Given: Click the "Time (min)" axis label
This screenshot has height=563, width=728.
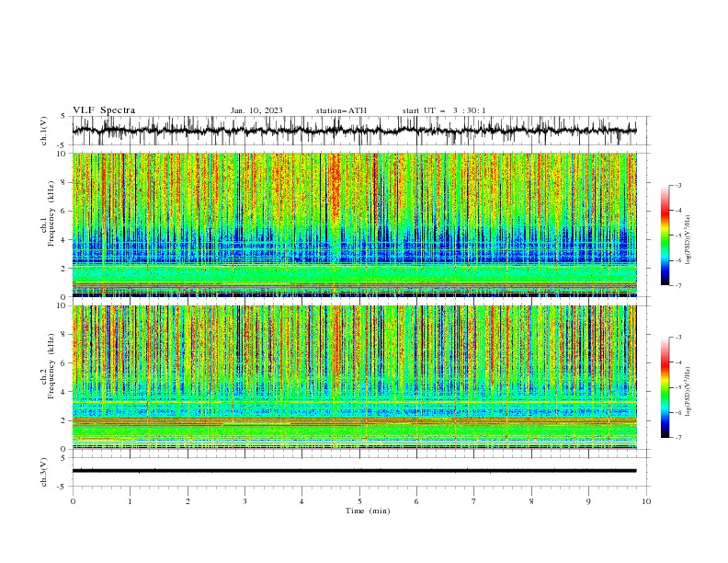Looking at the screenshot, I should click(x=368, y=511).
